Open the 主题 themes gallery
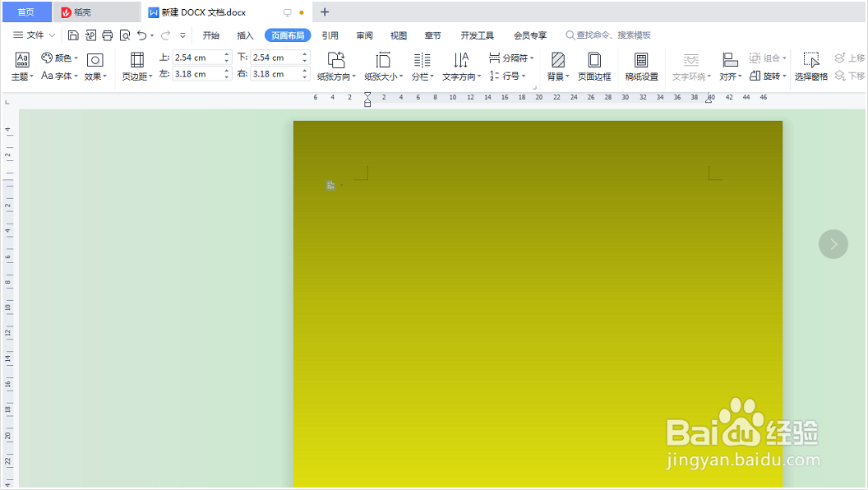Image resolution: width=868 pixels, height=490 pixels. [22, 66]
